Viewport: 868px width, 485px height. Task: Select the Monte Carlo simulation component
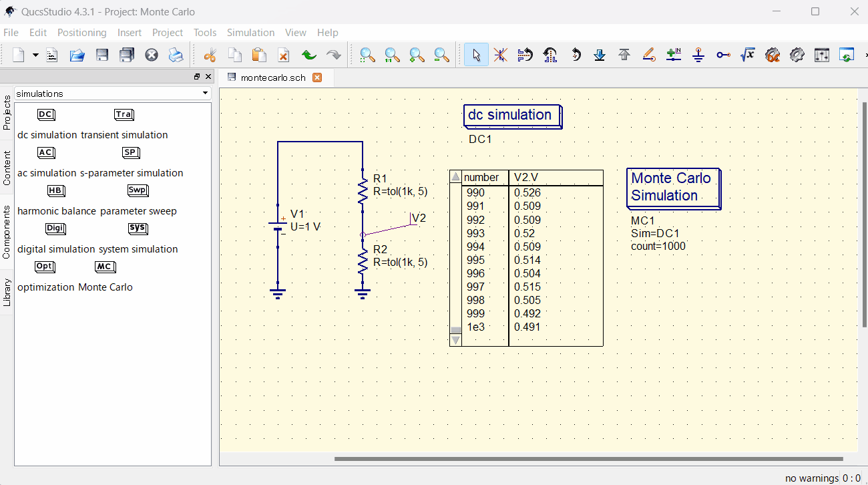[x=105, y=267]
